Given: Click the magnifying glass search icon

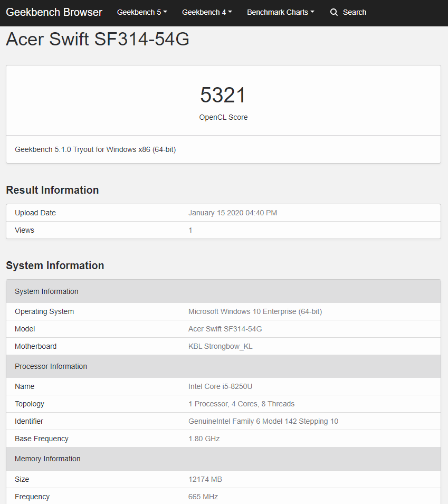Looking at the screenshot, I should 334,12.
